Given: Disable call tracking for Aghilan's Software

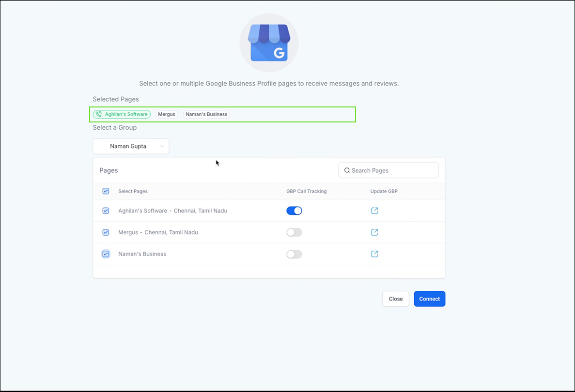Looking at the screenshot, I should (x=294, y=211).
